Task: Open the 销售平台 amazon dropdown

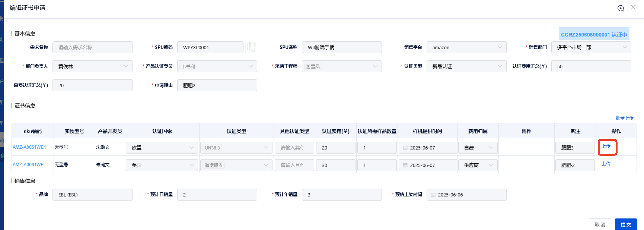Action: pyautogui.click(x=466, y=47)
